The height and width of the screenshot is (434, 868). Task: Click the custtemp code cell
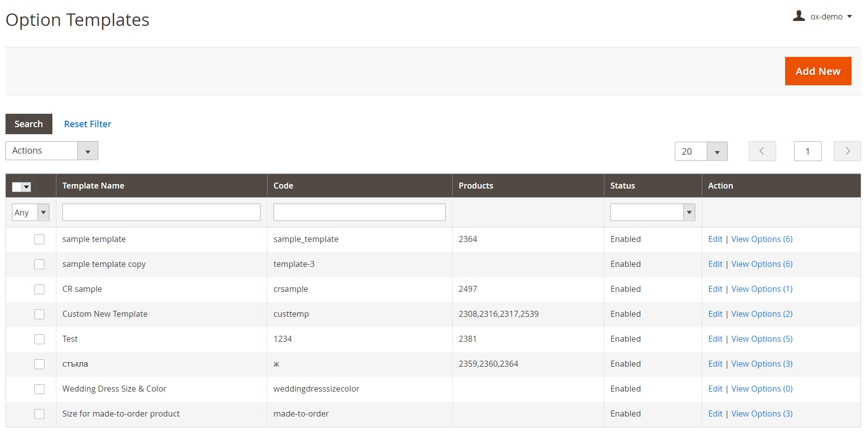291,314
